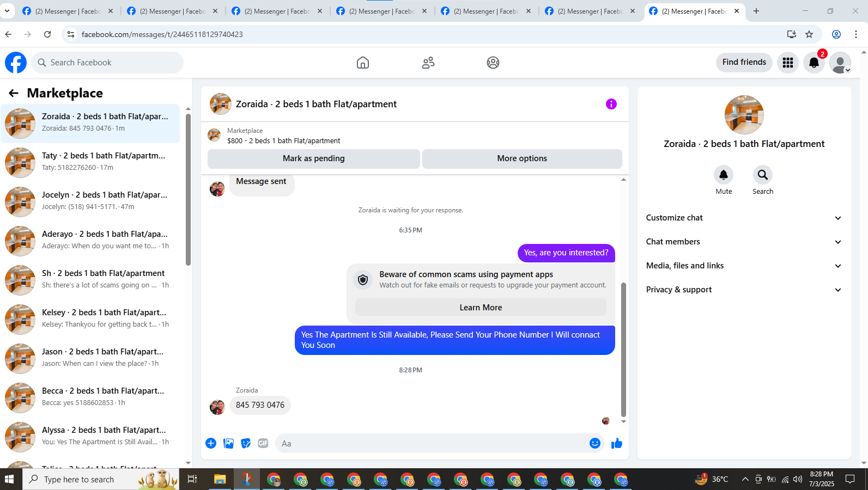The image size is (868, 490).
Task: Click the message input field
Action: point(430,443)
